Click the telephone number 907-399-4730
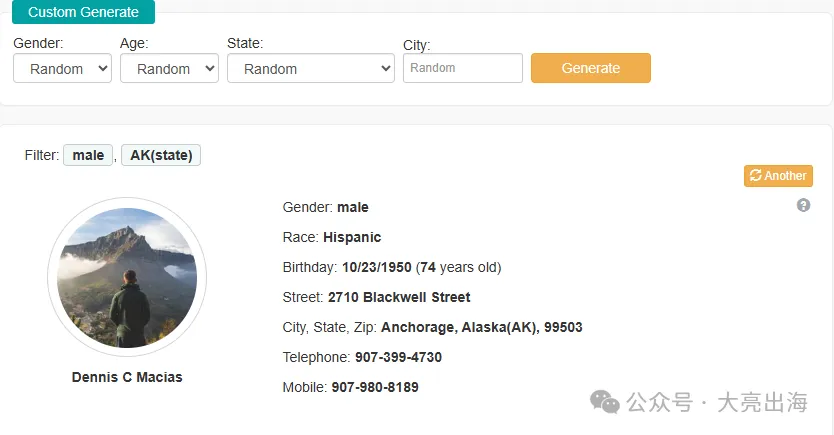834x435 pixels. [x=398, y=357]
